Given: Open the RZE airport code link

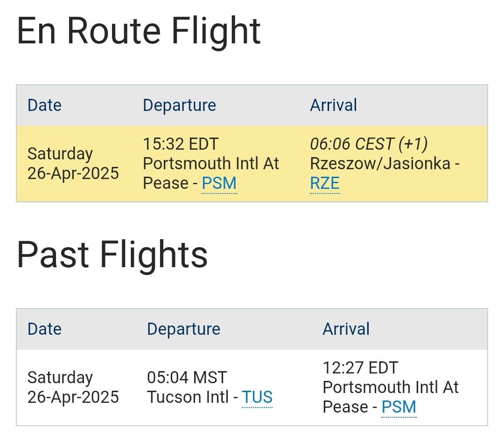Looking at the screenshot, I should 324,183.
